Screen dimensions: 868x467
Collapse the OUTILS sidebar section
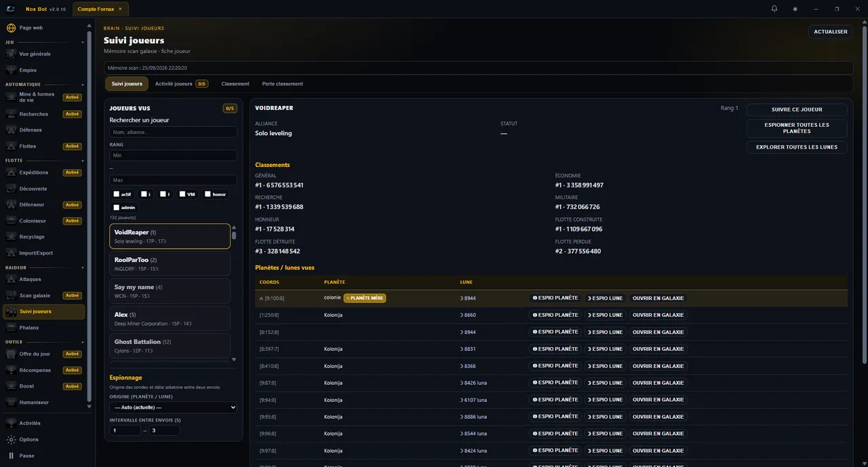[x=83, y=342]
